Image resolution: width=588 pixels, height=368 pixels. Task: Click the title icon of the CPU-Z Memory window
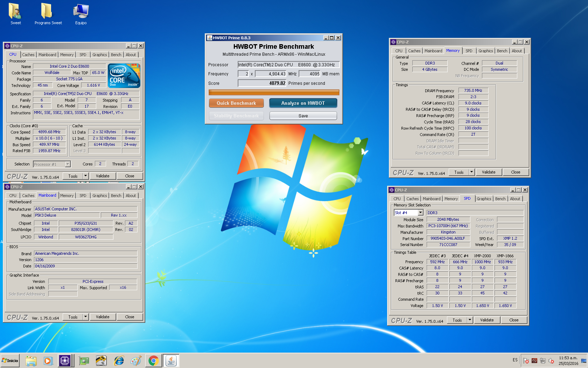point(393,42)
